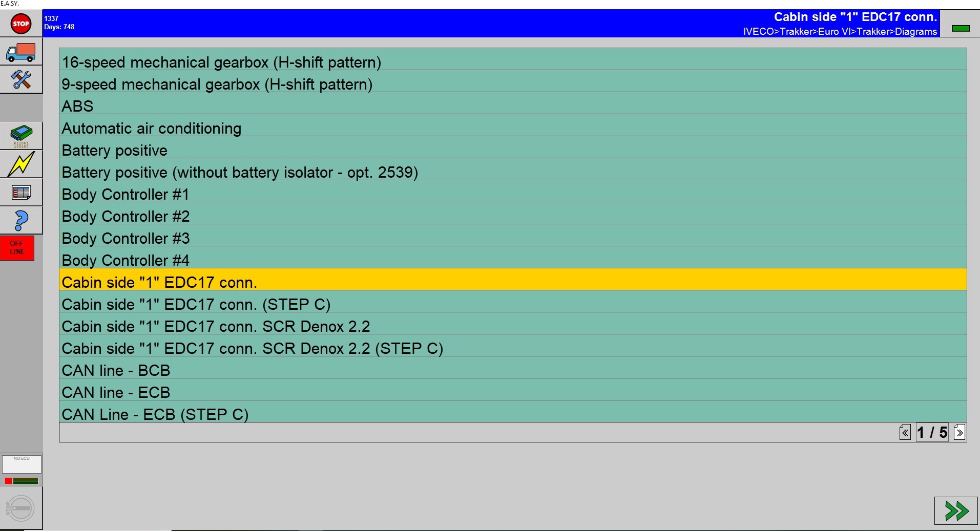The image size is (980, 531).
Task: Click the green connection indicator in header
Action: (x=961, y=28)
